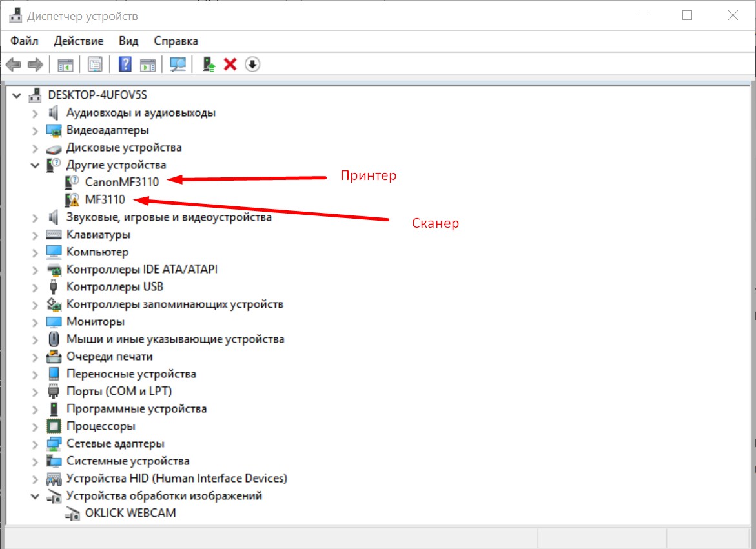
Task: Open Properties using the properties toolbar icon
Action: coord(94,64)
